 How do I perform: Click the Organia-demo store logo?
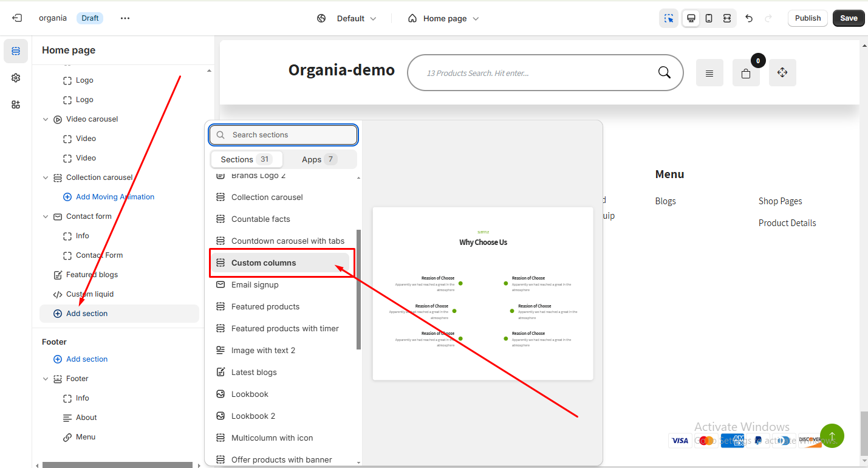[x=341, y=70]
